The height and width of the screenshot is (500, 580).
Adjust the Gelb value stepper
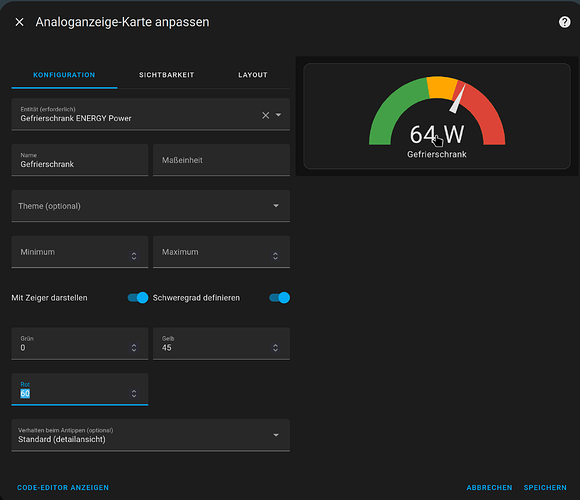tap(275, 348)
